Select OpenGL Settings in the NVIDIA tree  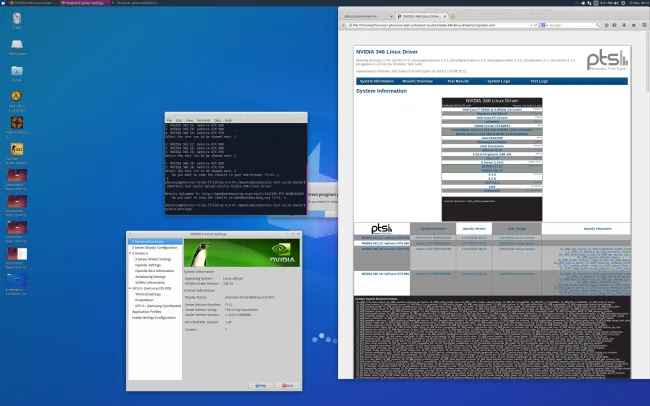(x=148, y=265)
